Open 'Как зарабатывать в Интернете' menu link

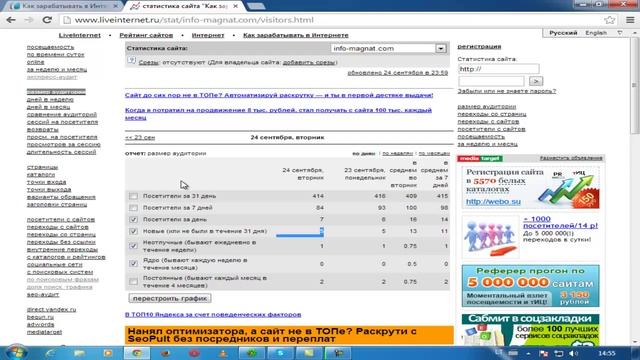pos(296,35)
